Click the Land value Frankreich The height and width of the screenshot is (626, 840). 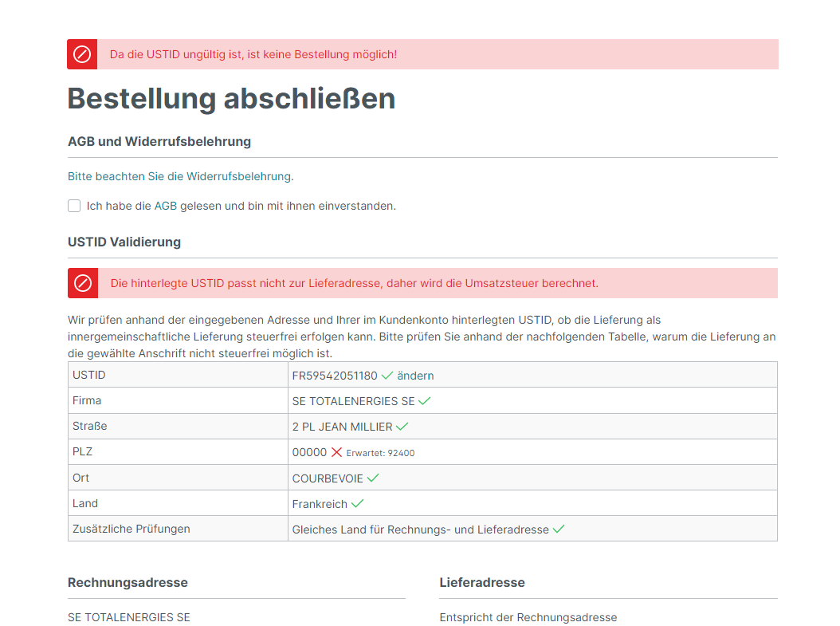320,504
